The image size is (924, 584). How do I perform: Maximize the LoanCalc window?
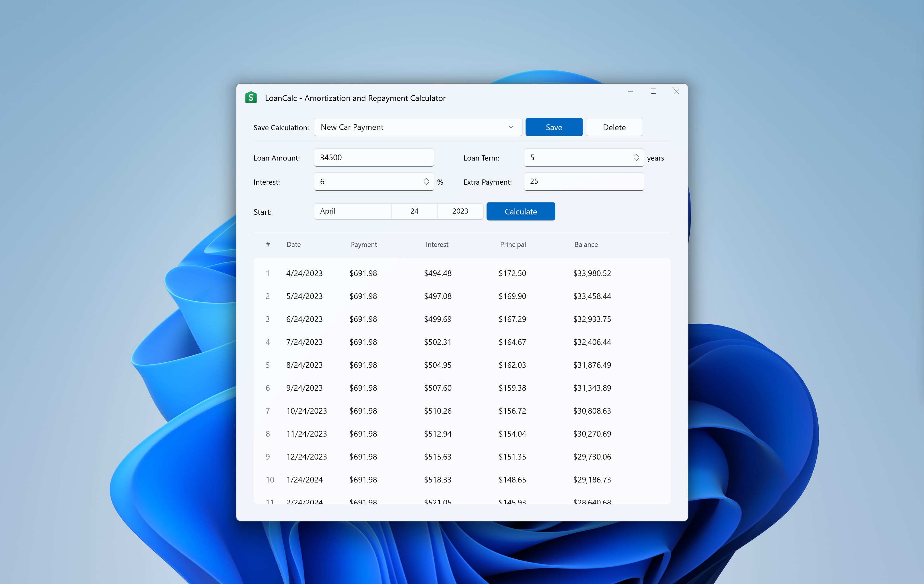pos(653,91)
